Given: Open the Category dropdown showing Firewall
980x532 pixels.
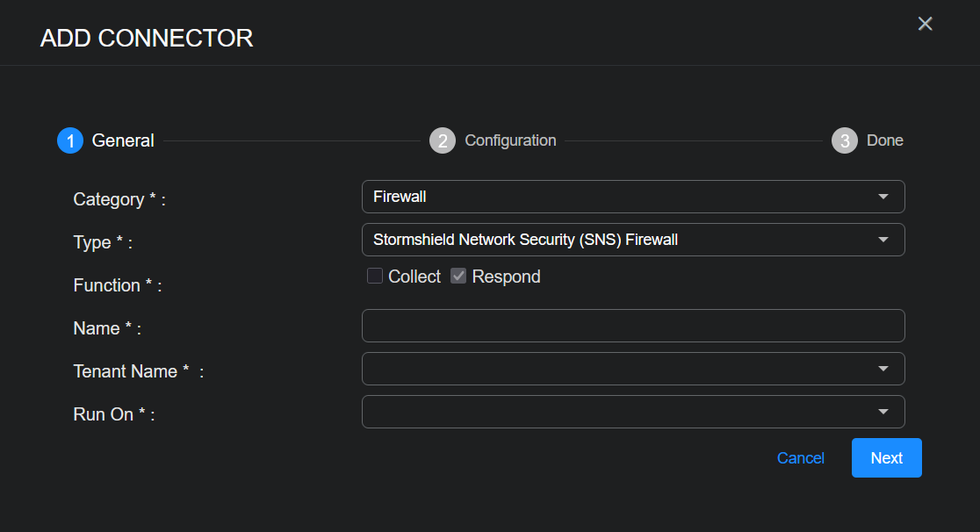Looking at the screenshot, I should 615,197.
